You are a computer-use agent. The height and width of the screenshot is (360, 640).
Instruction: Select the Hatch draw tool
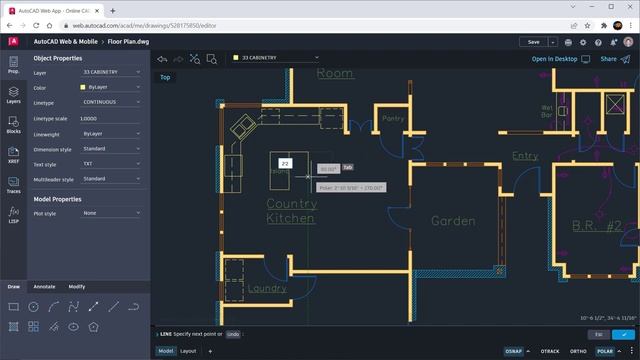coord(13,327)
